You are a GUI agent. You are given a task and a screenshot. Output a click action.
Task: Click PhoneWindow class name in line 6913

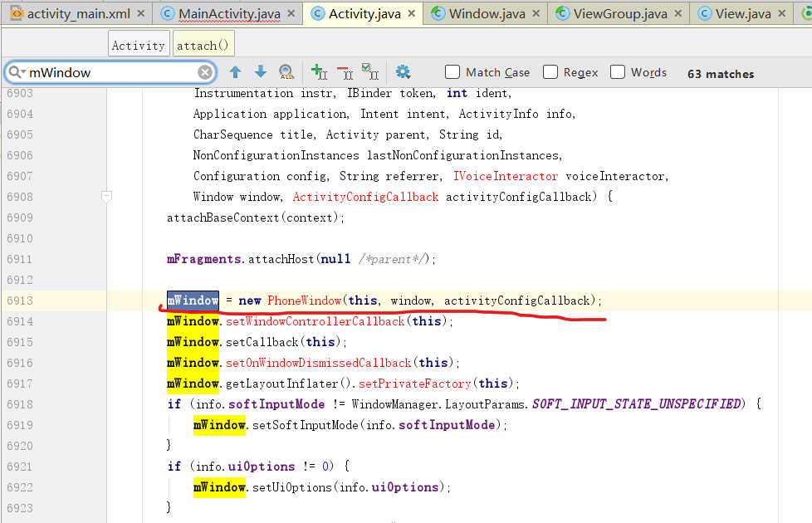[x=303, y=301]
